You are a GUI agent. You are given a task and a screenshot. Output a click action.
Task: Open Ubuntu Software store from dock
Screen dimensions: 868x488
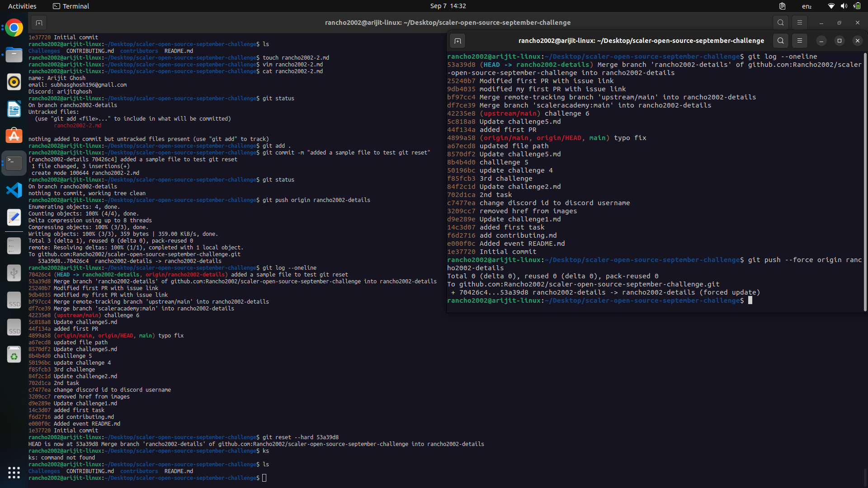pos(14,136)
